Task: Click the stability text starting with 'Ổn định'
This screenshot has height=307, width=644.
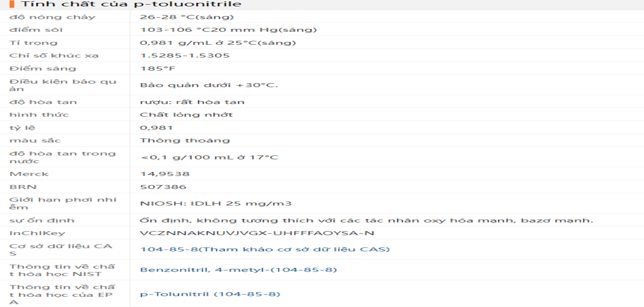Action: pyautogui.click(x=367, y=220)
